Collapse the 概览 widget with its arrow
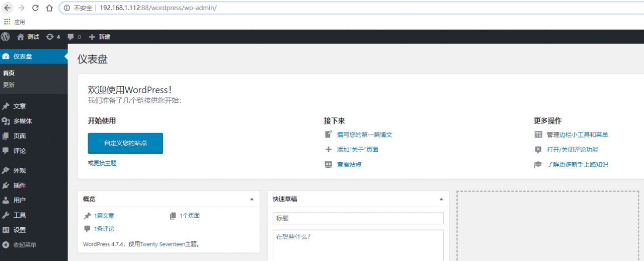Screen dimensions: 644x261 tap(252, 199)
